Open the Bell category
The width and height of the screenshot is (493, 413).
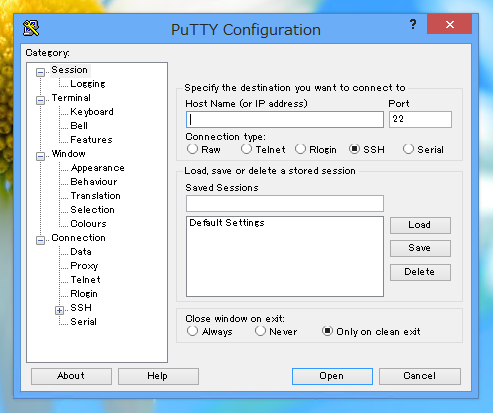click(x=79, y=126)
